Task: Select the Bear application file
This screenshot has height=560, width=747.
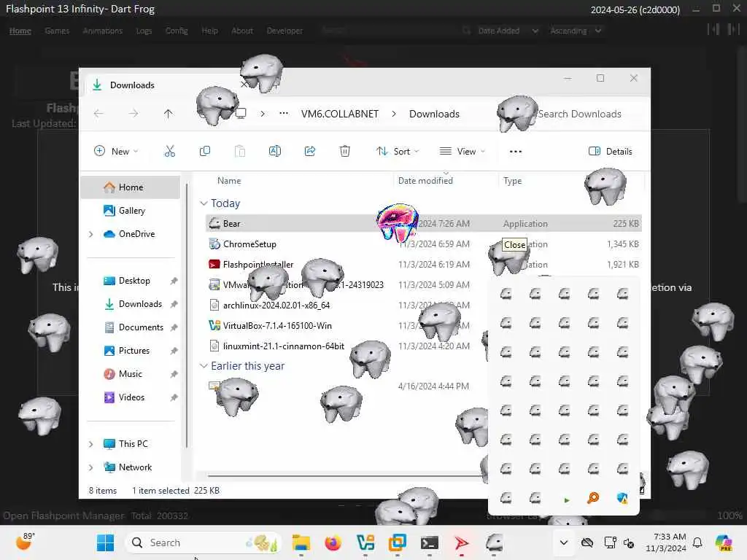Action: [x=424, y=223]
